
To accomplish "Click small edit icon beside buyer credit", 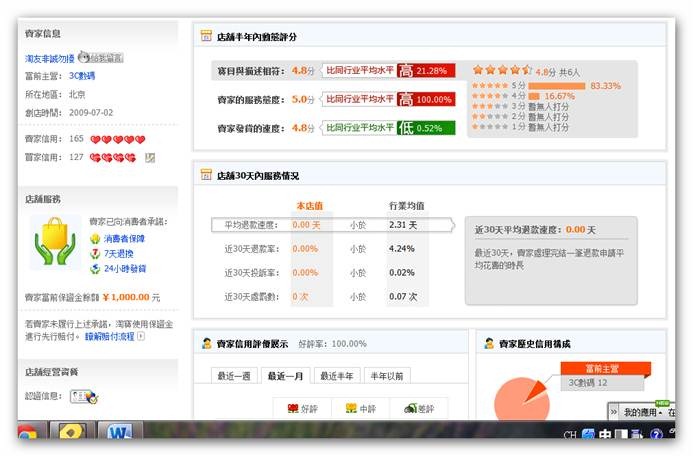I will pos(150,157).
